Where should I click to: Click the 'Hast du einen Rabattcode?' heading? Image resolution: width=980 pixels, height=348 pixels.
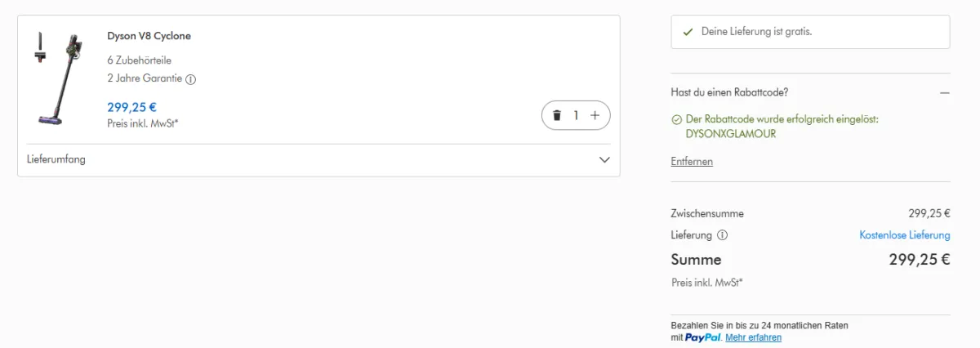point(729,92)
